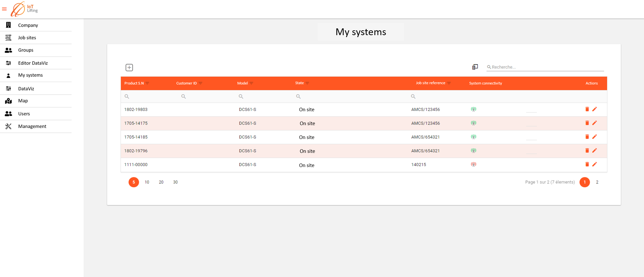Click the My systems person icon
The width and height of the screenshot is (644, 277).
tap(8, 75)
